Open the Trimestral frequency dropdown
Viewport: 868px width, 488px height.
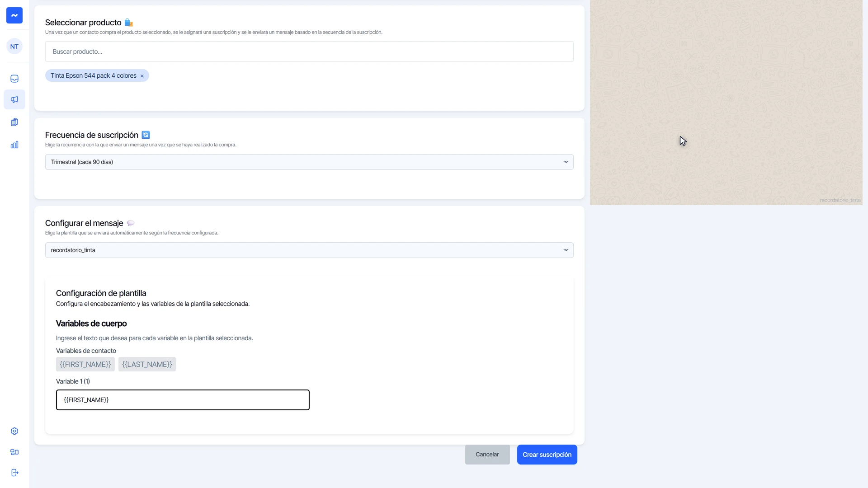pyautogui.click(x=309, y=162)
